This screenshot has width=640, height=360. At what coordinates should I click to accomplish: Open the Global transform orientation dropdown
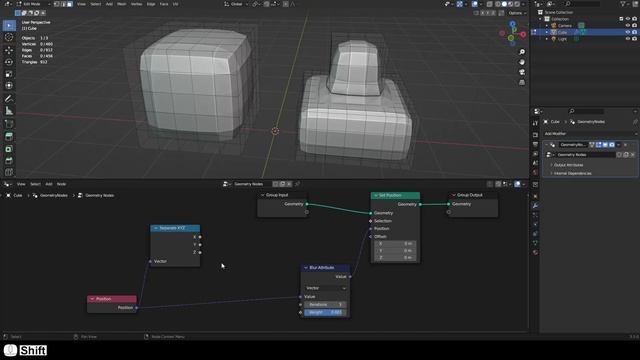click(x=237, y=4)
